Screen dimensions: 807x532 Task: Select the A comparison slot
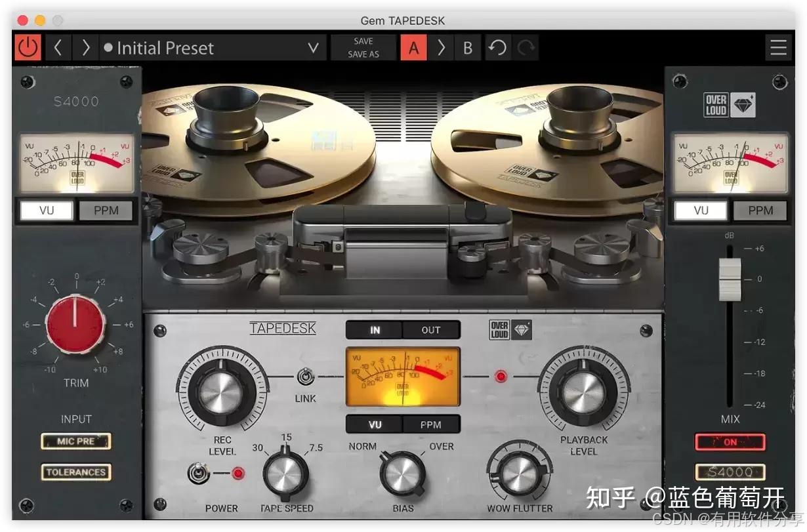413,48
